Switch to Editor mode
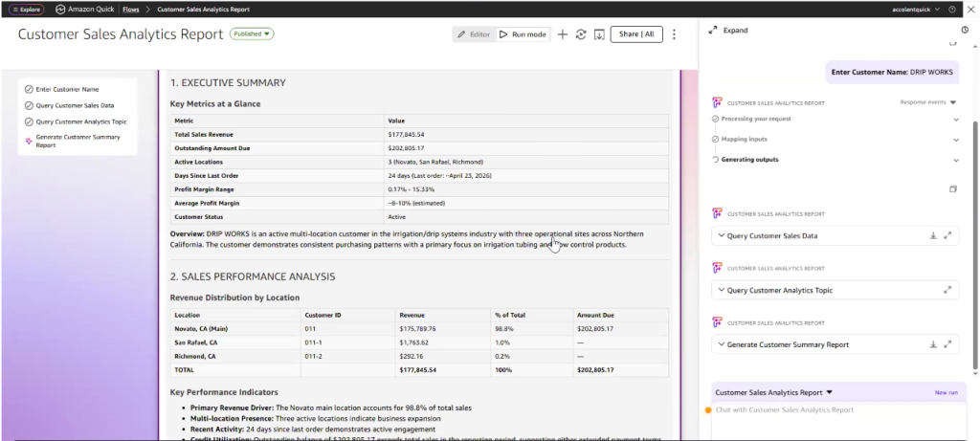Image resolution: width=980 pixels, height=441 pixels. tap(474, 34)
